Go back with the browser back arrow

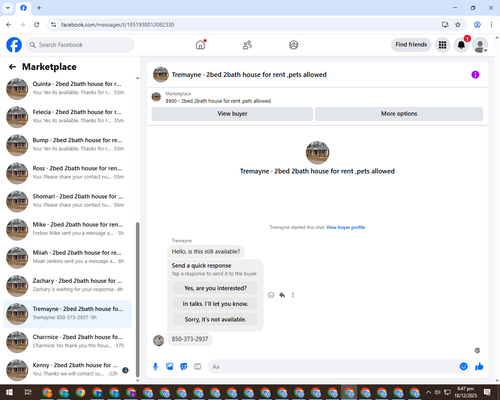9,25
